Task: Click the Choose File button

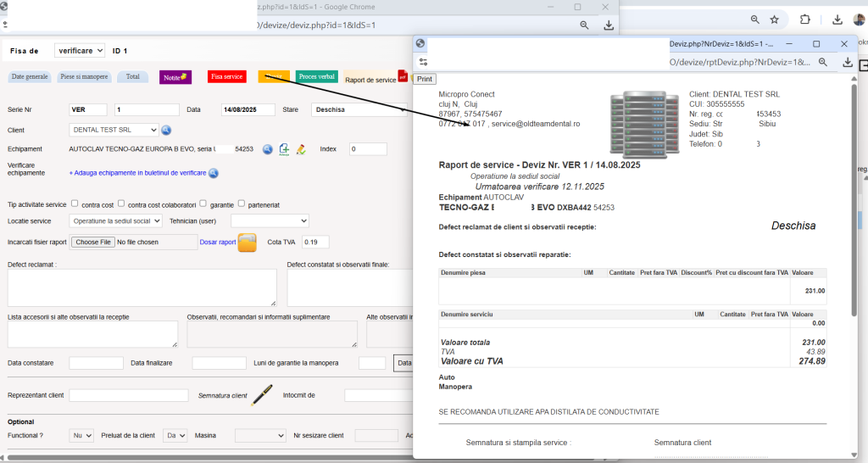Action: click(x=93, y=242)
